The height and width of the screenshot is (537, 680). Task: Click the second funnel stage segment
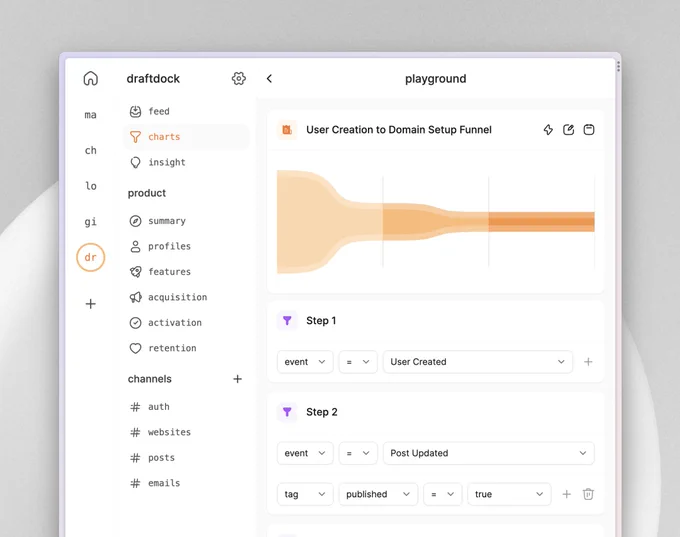point(435,222)
